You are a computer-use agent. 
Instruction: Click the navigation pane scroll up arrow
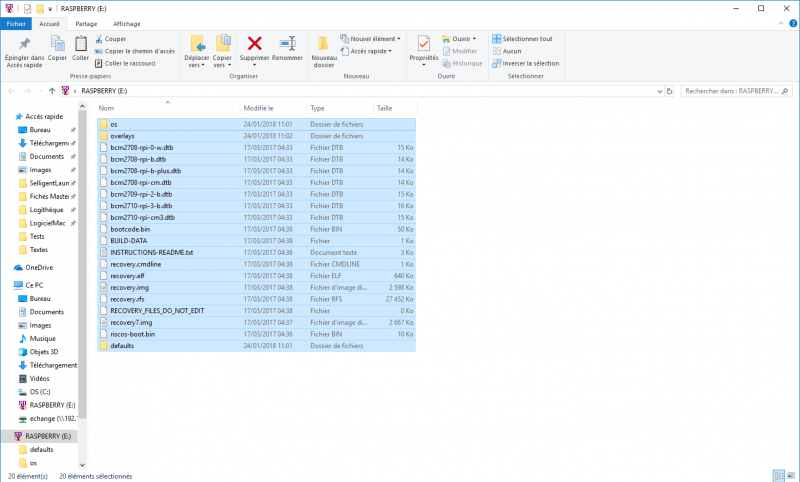point(82,106)
